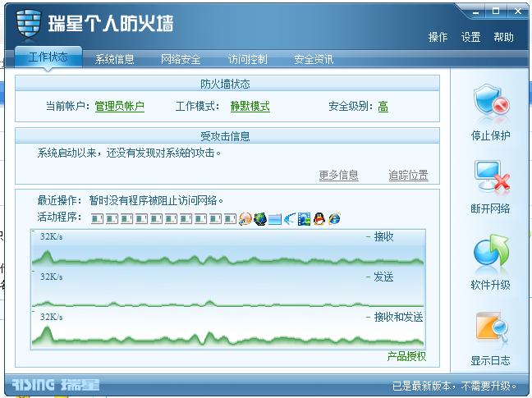The width and height of the screenshot is (532, 398).
Task: Click the 静默模式 work mode link
Action: [250, 107]
